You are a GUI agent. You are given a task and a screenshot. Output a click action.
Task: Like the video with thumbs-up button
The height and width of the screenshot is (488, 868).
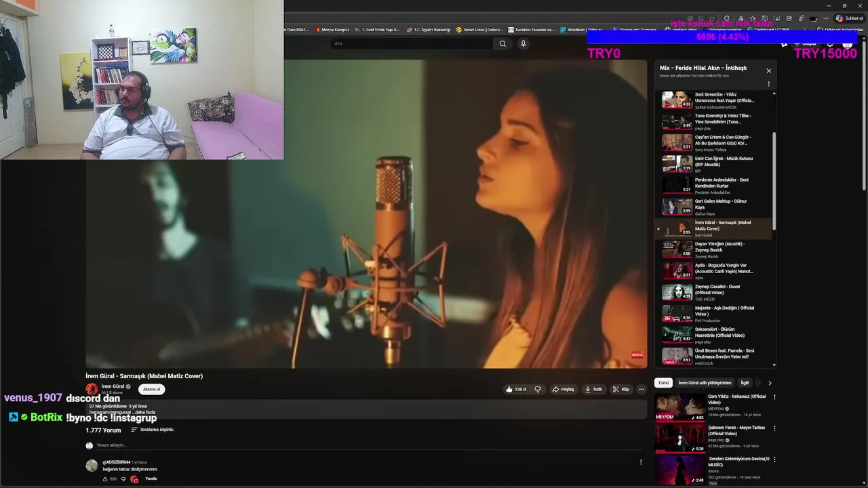[516, 389]
